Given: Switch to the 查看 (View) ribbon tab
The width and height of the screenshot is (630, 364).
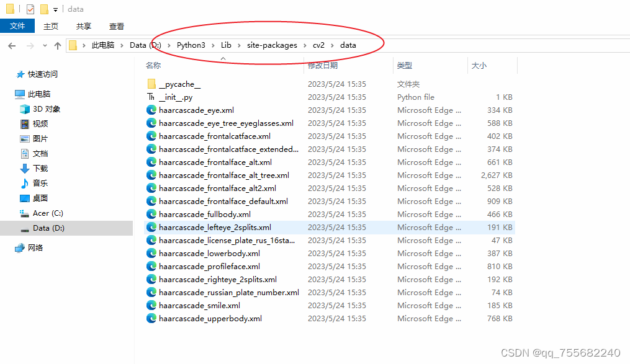Looking at the screenshot, I should 117,25.
